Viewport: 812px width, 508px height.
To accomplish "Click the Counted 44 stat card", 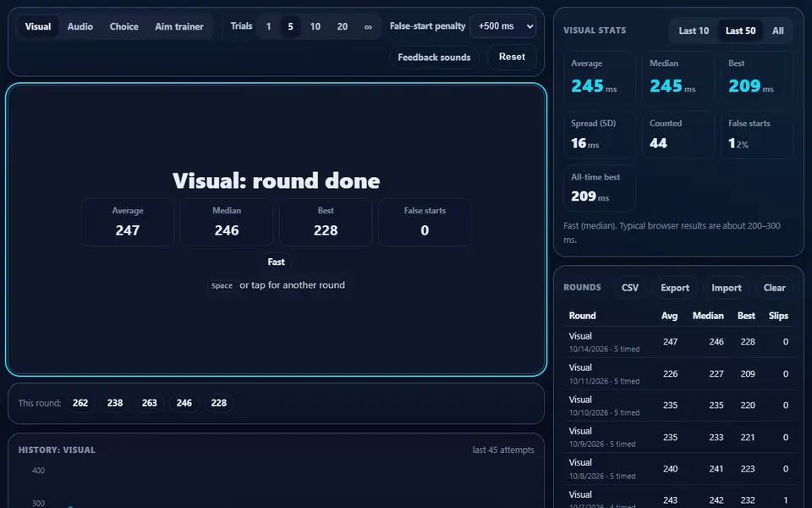I will 678,135.
